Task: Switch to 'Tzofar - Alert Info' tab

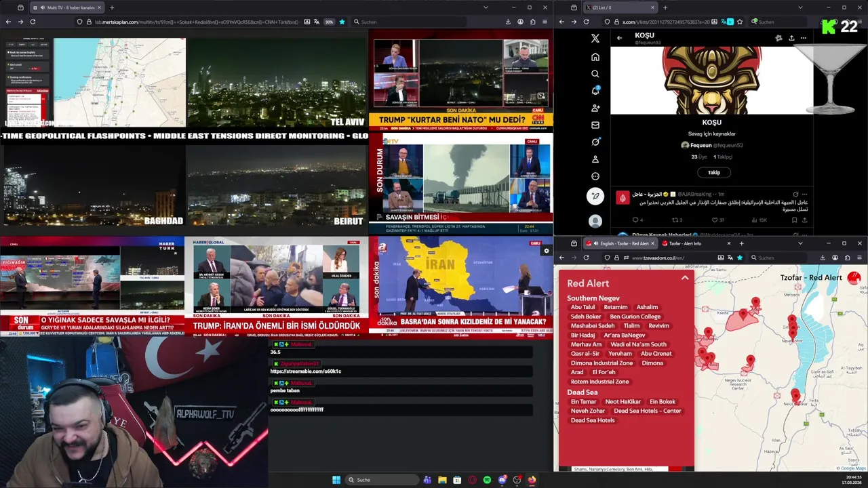Action: pos(696,243)
